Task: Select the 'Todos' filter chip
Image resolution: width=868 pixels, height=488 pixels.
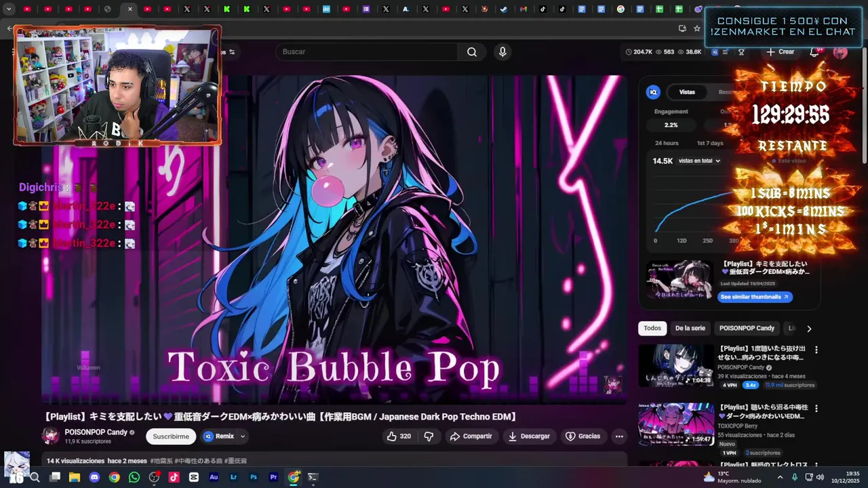Action: [x=652, y=328]
